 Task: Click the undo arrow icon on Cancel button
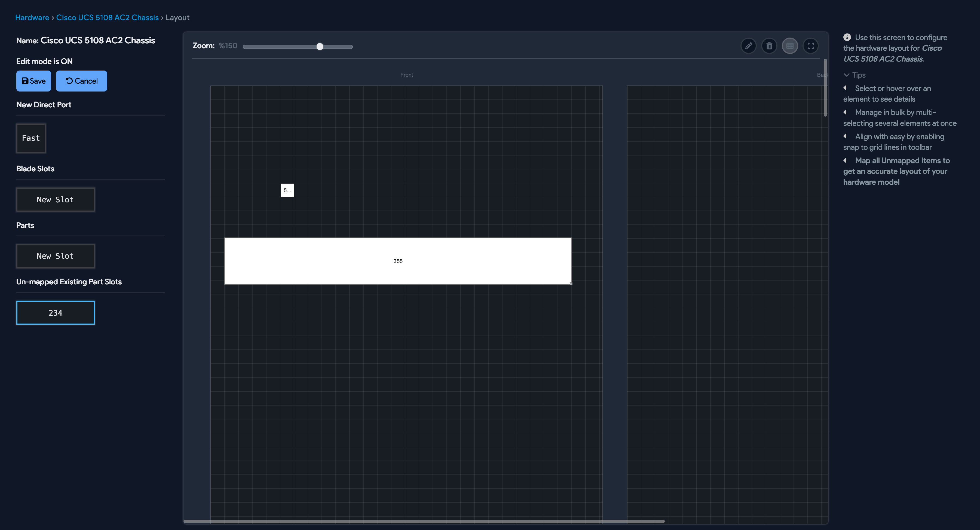(69, 81)
